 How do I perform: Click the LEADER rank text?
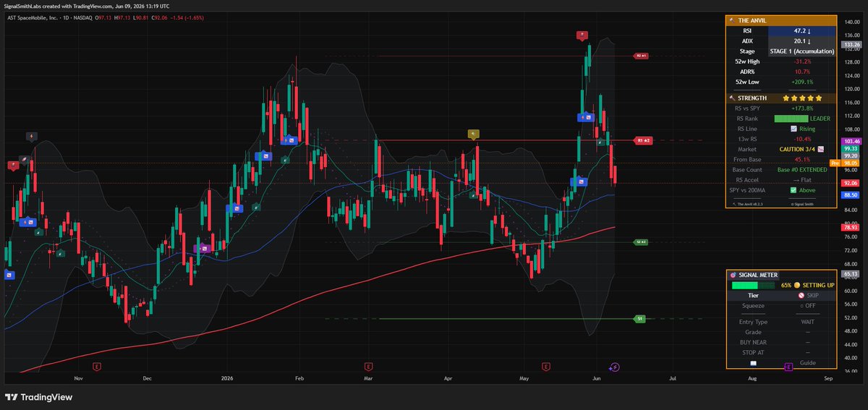820,118
